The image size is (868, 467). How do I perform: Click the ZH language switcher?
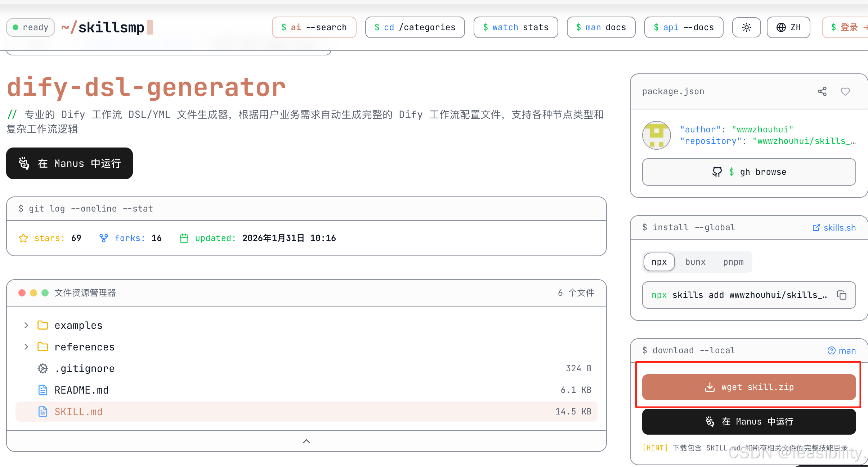(x=788, y=27)
